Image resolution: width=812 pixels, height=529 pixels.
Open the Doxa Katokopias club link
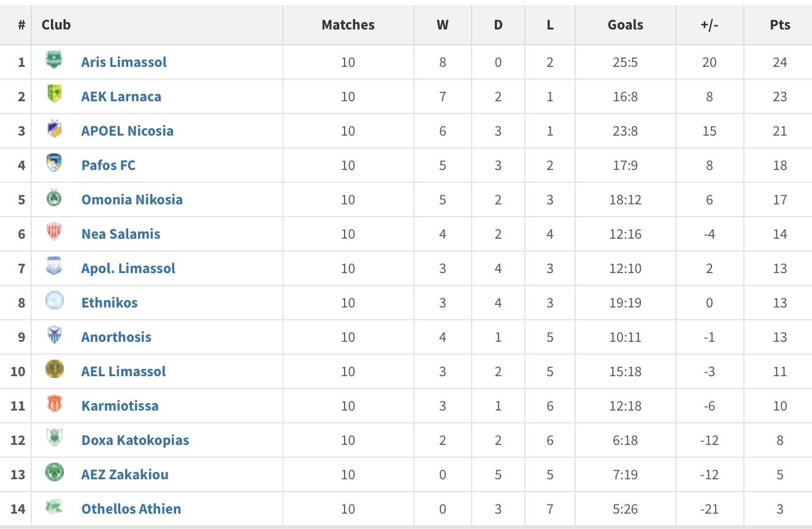point(135,440)
